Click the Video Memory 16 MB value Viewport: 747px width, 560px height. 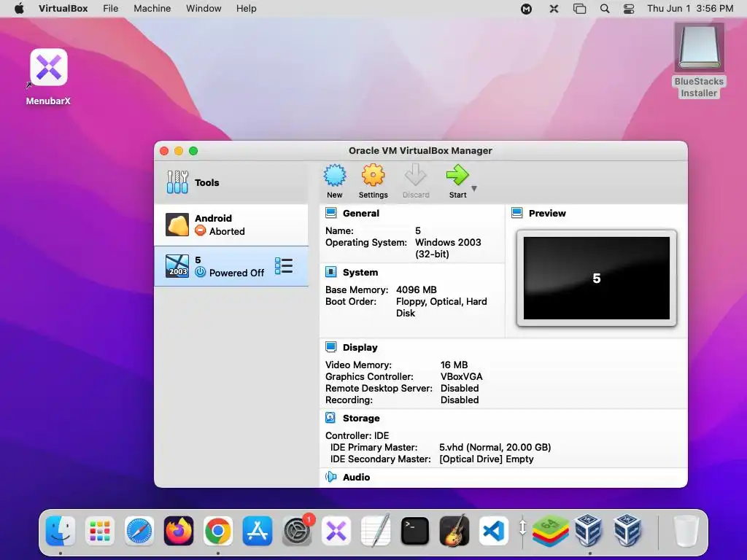point(454,365)
